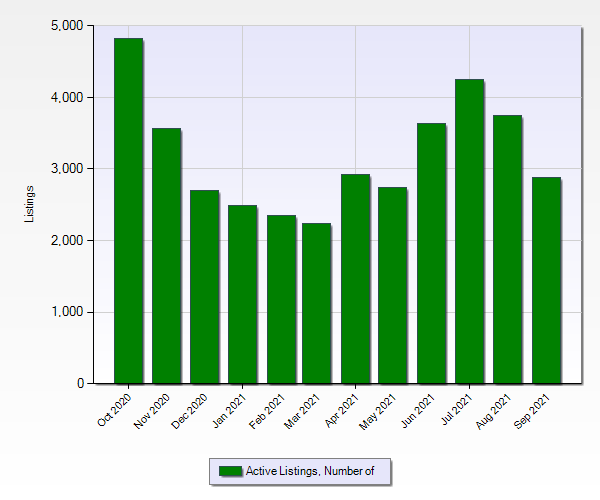Click the Oct 2020 bar
This screenshot has height=500, width=600.
[x=128, y=210]
